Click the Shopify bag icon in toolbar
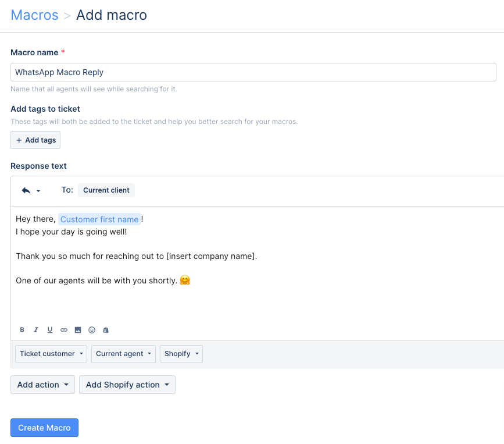This screenshot has width=504, height=444. point(106,330)
